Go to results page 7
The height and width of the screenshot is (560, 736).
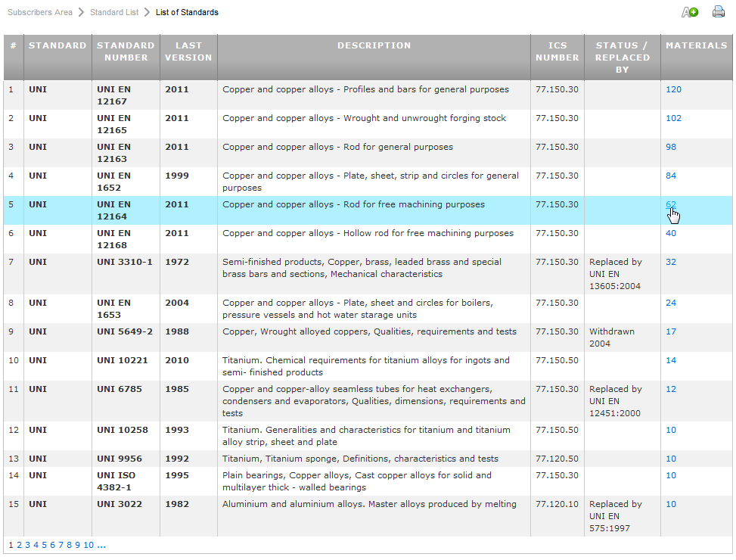[61, 545]
